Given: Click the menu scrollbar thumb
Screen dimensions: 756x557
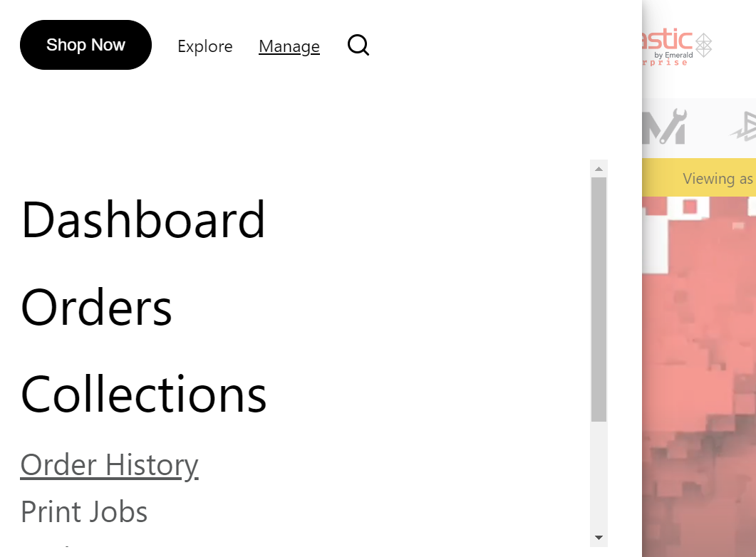Looking at the screenshot, I should pos(599,299).
